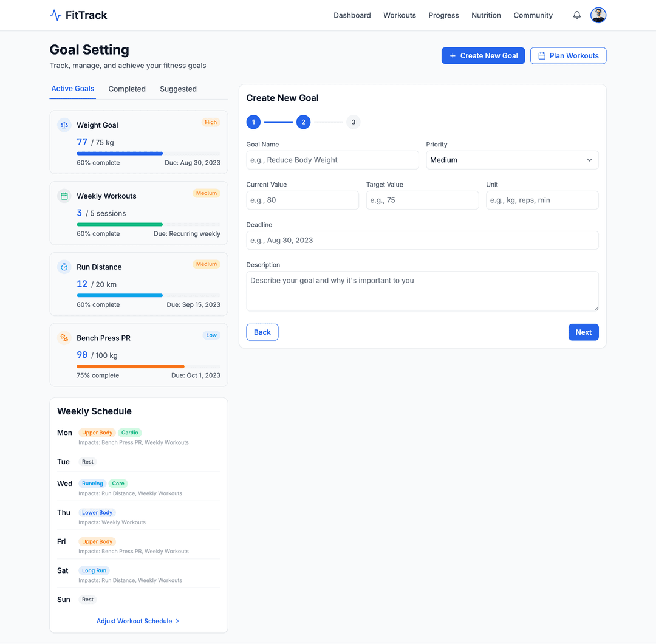Click the Weight Goal scale icon
Image resolution: width=656 pixels, height=644 pixels.
64,125
